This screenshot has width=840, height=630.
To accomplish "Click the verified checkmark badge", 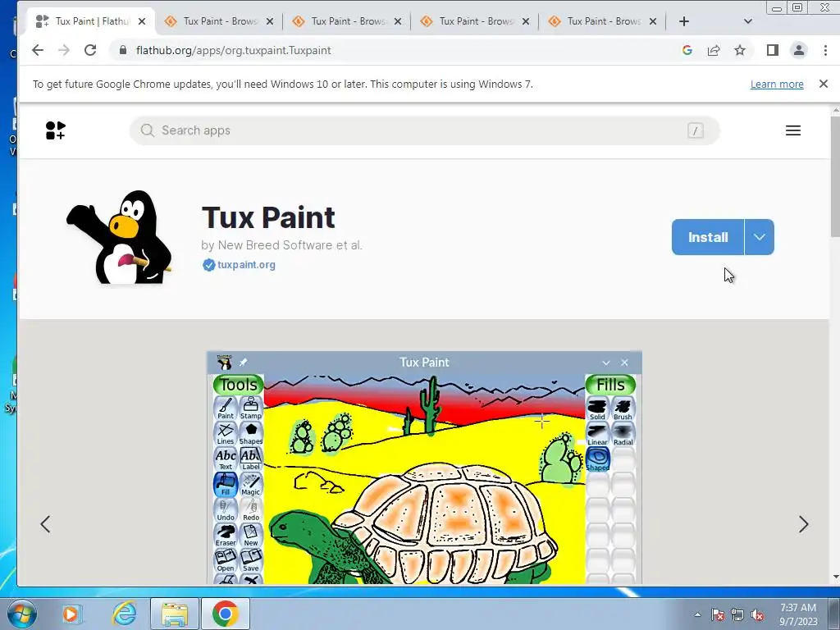I will [208, 265].
